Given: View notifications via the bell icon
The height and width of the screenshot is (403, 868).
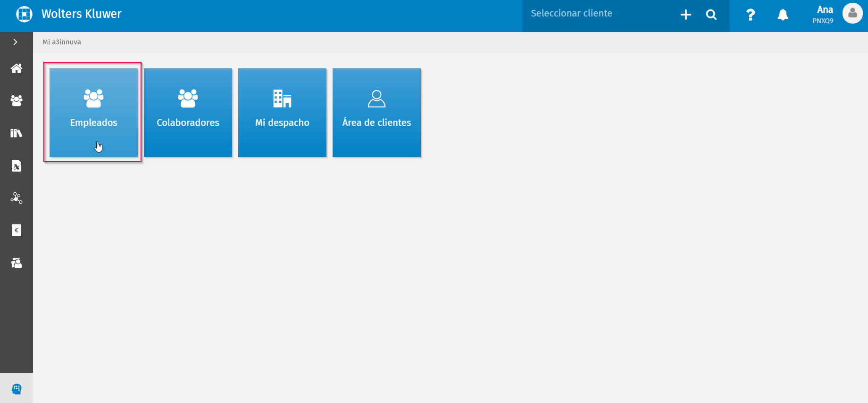Looking at the screenshot, I should tap(783, 15).
